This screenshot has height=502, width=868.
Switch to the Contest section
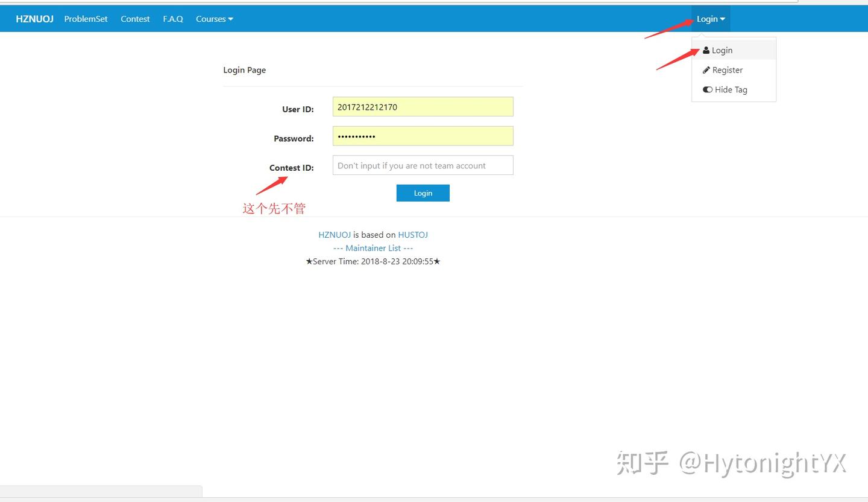pyautogui.click(x=135, y=19)
